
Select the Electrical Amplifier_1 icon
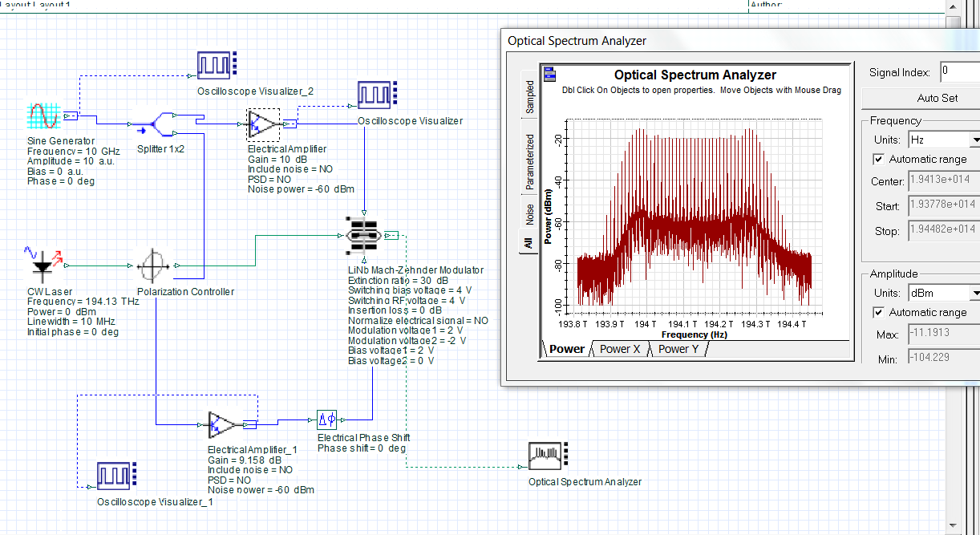[223, 426]
